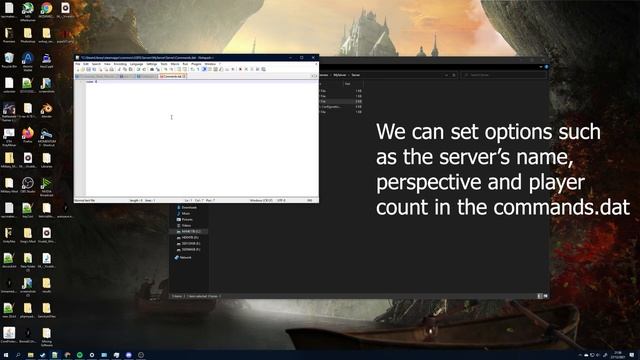
Task: Open the NVIDIA Broadcast desktop shortcut
Action: coord(46,186)
